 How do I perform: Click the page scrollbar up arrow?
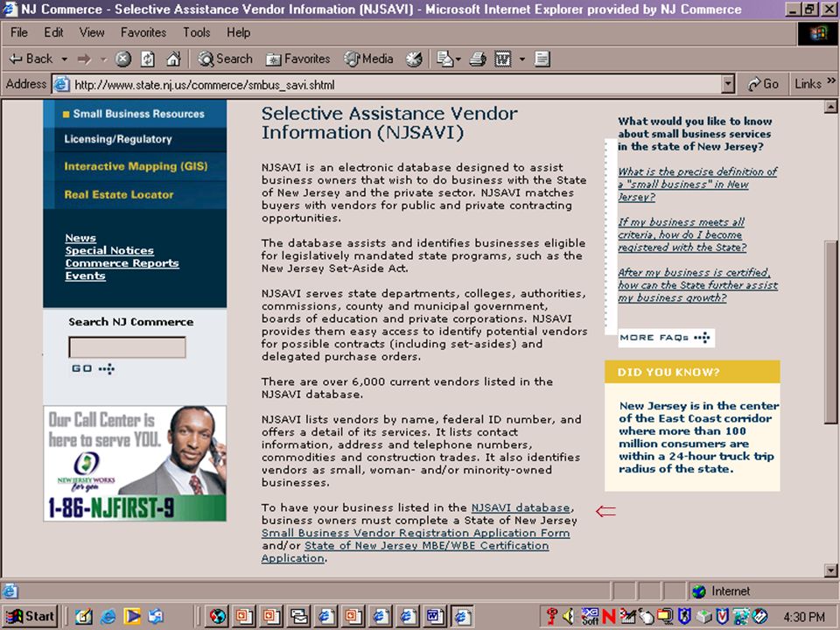(830, 107)
